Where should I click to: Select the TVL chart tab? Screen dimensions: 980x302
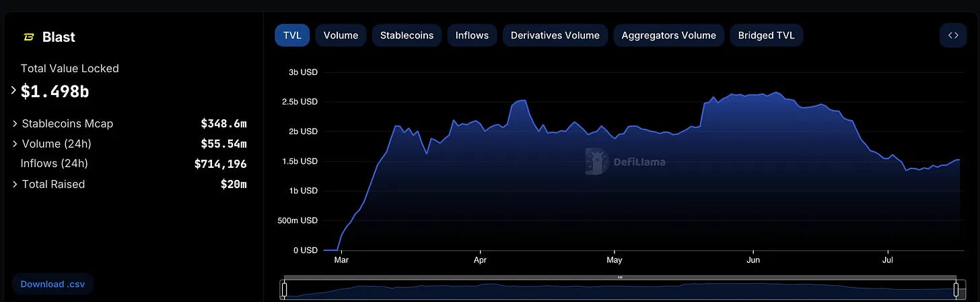[292, 35]
